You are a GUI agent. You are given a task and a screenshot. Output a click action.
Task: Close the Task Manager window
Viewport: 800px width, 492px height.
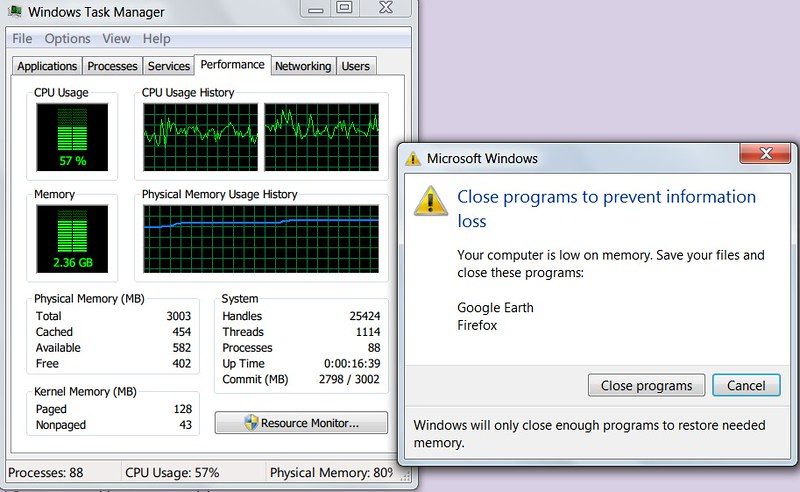coord(386,8)
